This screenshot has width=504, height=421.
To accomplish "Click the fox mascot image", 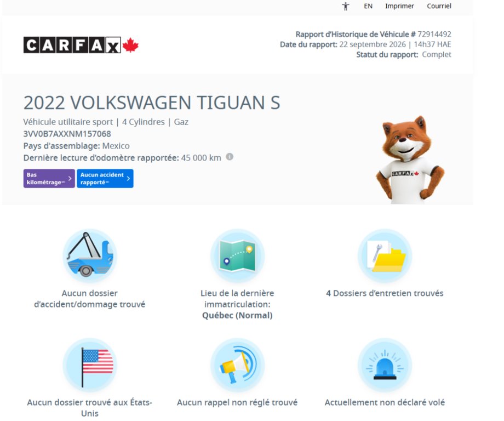I will 410,160.
